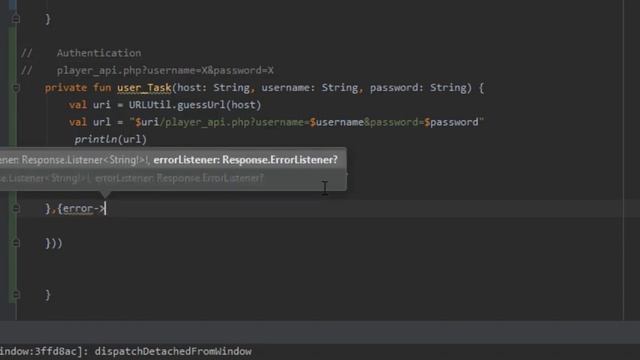Click the 'error' lambda parameter
This screenshot has height=360, width=640.
coord(78,209)
